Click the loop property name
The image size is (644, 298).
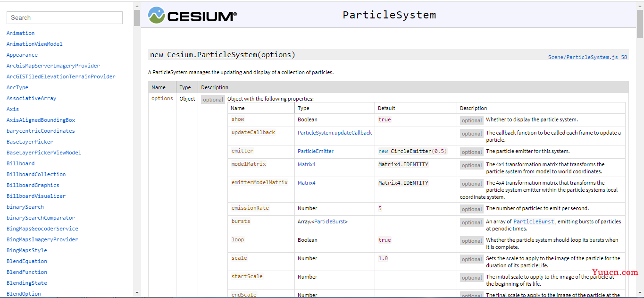[238, 239]
